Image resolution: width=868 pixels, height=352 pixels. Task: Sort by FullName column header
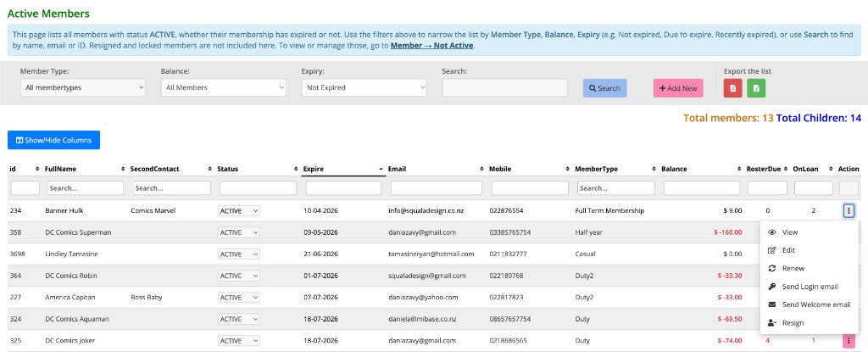pyautogui.click(x=61, y=169)
